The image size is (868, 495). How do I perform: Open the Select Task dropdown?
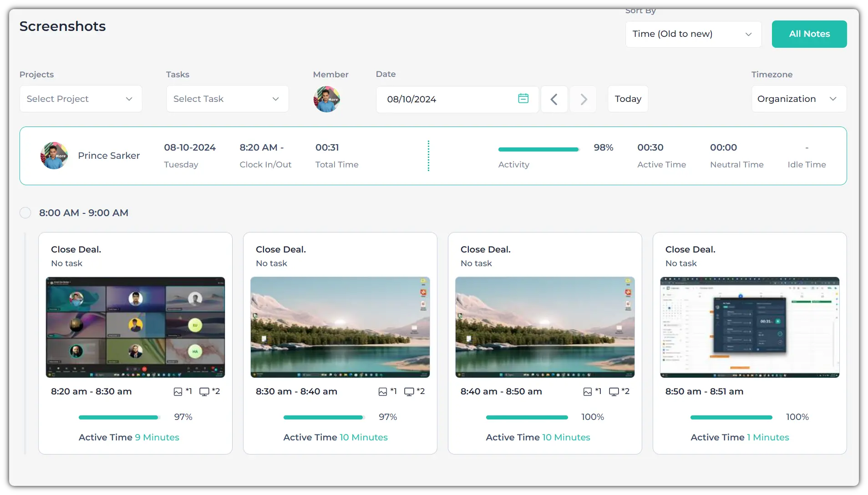[227, 99]
